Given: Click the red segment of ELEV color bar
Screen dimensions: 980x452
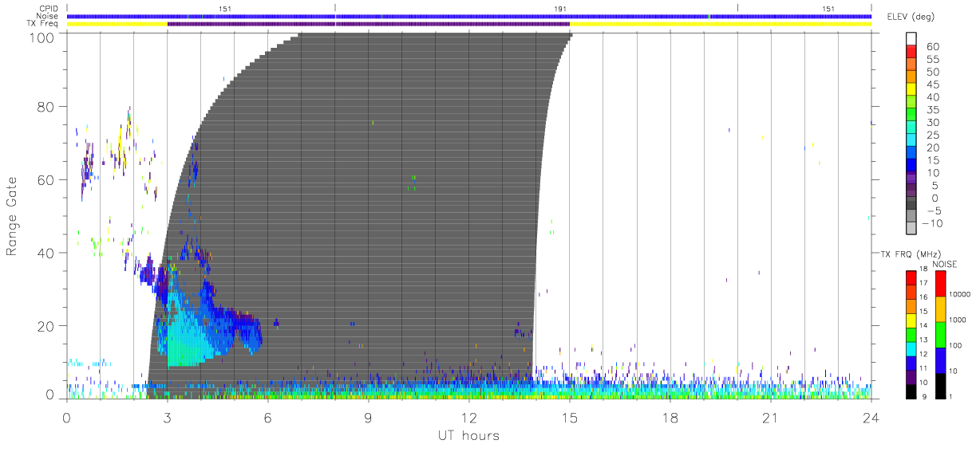Looking at the screenshot, I should click(911, 50).
